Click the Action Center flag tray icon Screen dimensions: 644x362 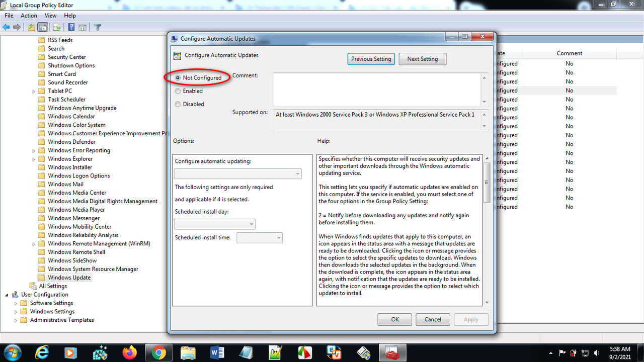tap(562, 353)
